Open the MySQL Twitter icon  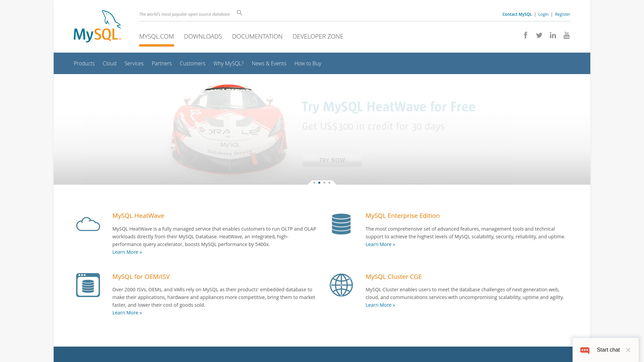[539, 35]
